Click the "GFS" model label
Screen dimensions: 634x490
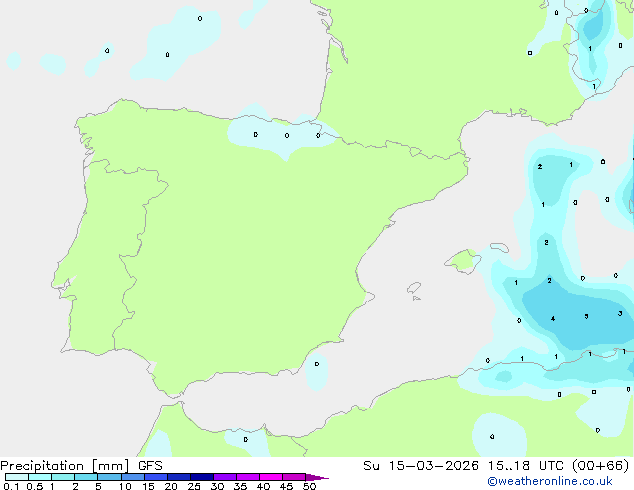(x=150, y=466)
